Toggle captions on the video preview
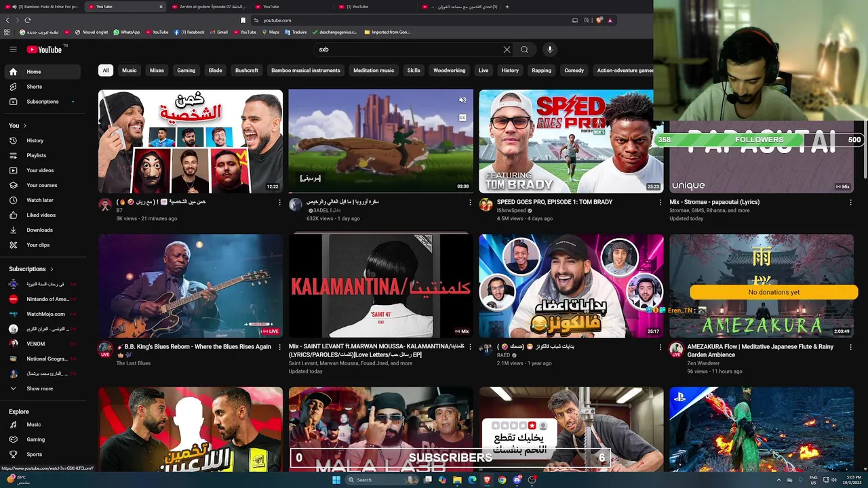 coord(462,117)
